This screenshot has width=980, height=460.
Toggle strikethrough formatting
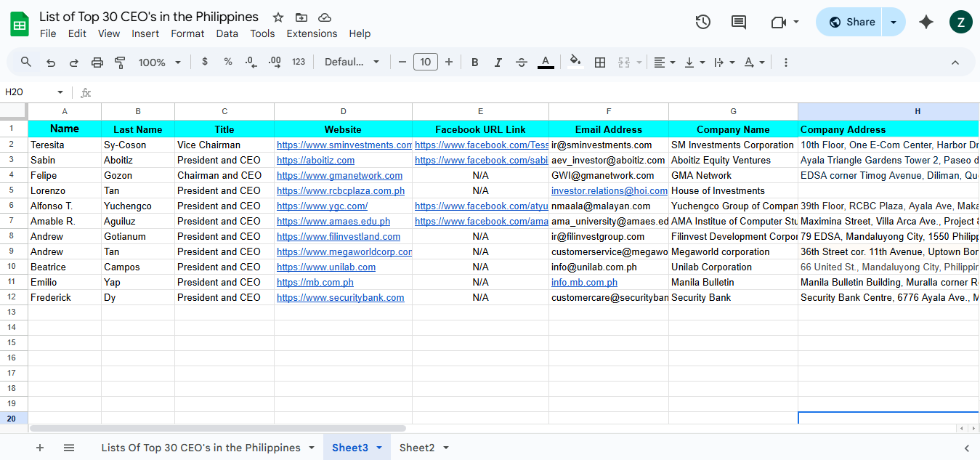522,62
